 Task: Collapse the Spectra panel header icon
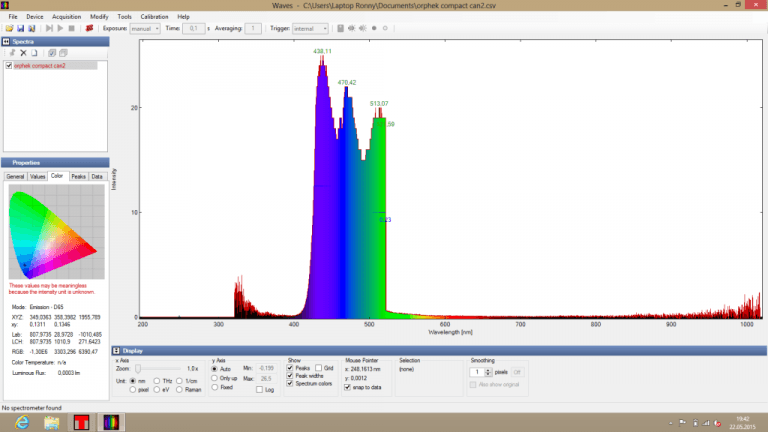(x=6, y=42)
